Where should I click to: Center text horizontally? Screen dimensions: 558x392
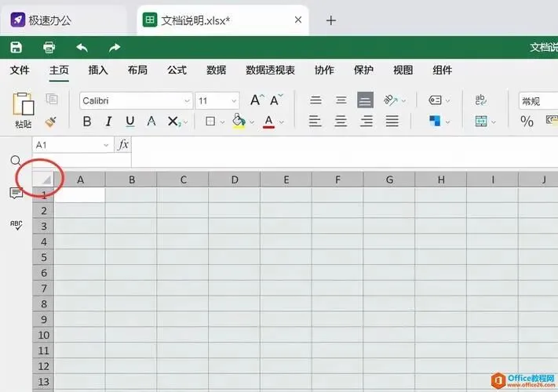341,122
